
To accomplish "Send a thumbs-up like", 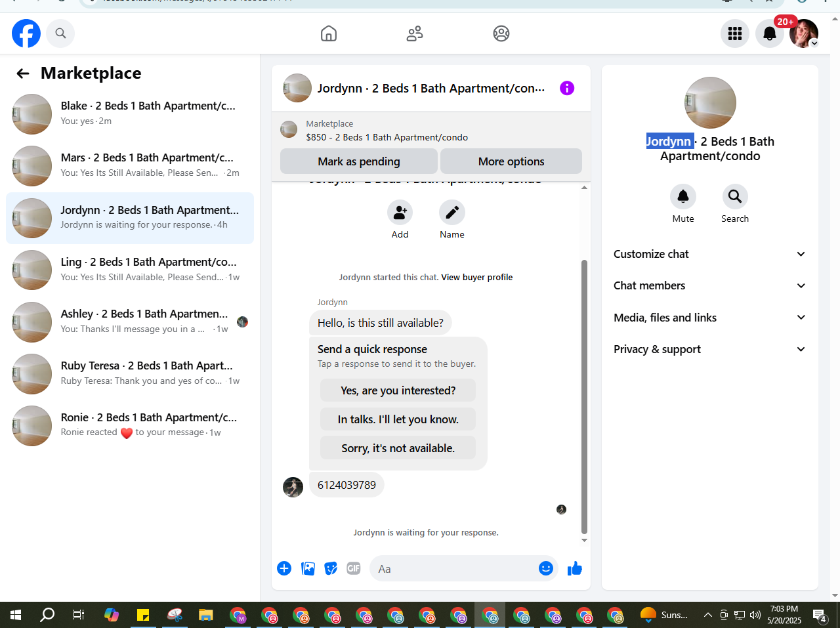I will pyautogui.click(x=575, y=568).
